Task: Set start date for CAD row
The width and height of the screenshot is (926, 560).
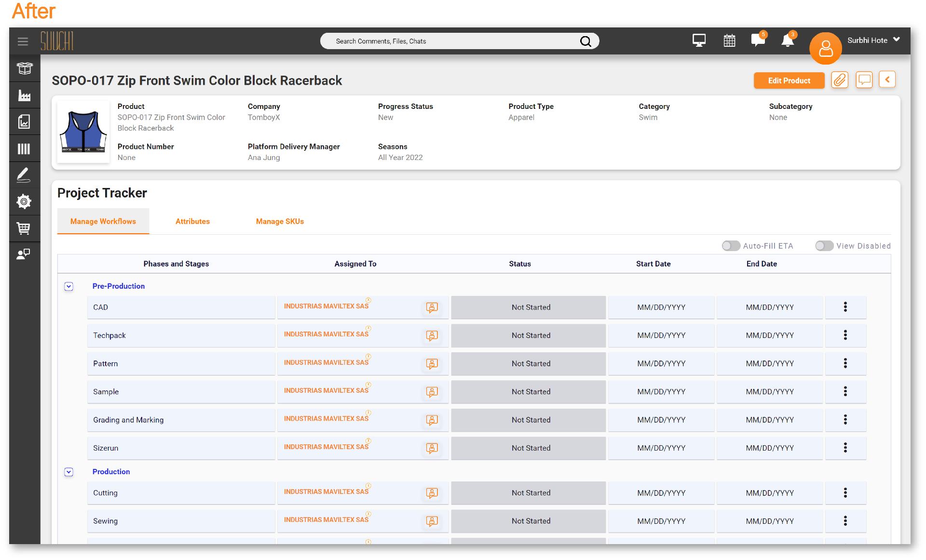Action: pyautogui.click(x=661, y=307)
